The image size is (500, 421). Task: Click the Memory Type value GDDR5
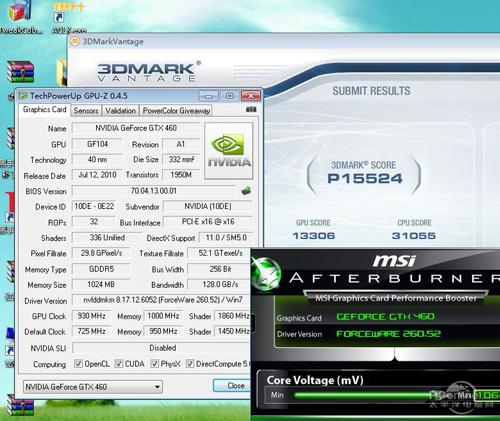click(x=101, y=269)
